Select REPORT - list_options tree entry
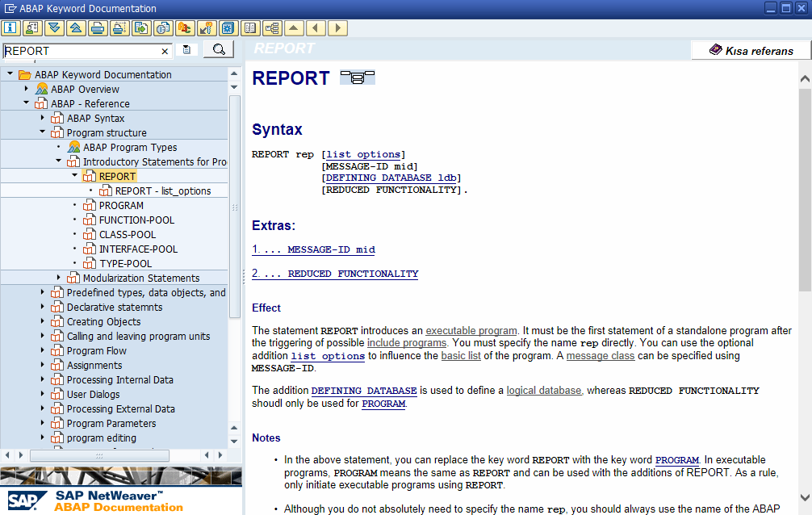 point(163,191)
